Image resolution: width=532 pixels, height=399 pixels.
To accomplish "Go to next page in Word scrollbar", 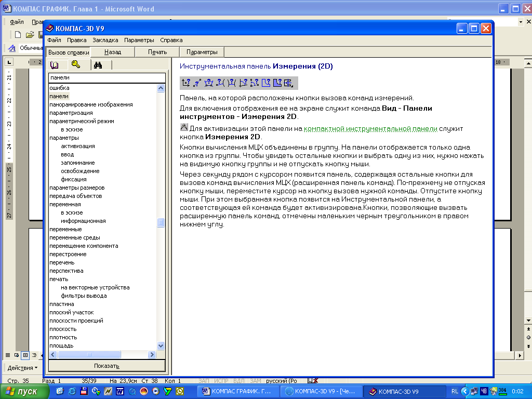I will [x=528, y=346].
